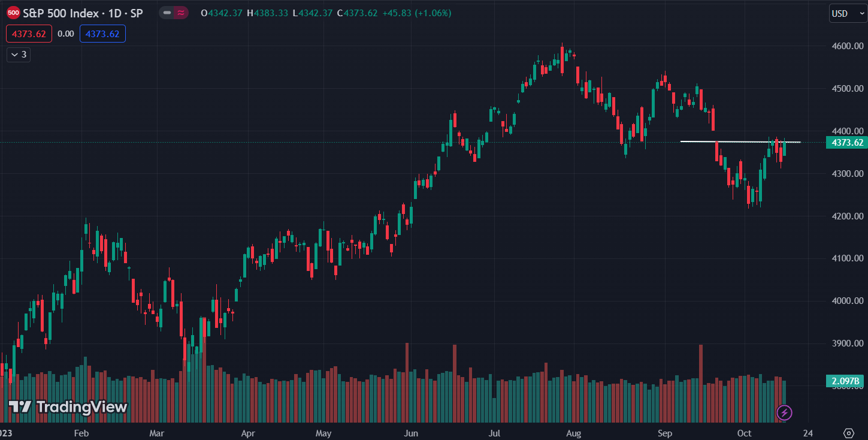Click the Close value C4373.62 in the header
This screenshot has width=868, height=440.
[358, 13]
